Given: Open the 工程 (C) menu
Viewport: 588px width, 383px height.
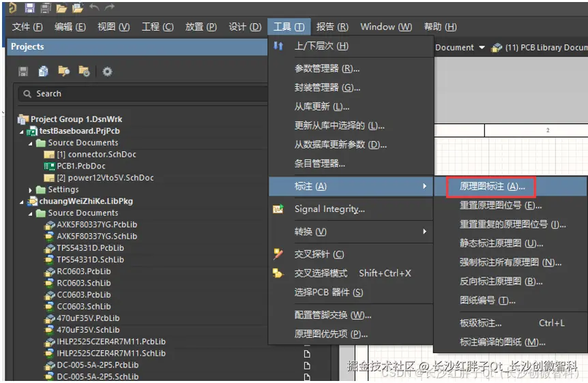Looking at the screenshot, I should [158, 27].
